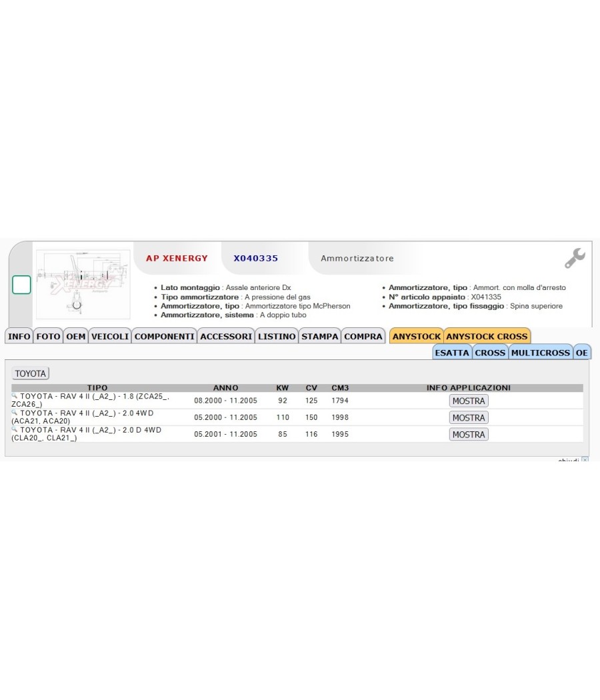
Task: Open the LISTINO tab
Action: pyautogui.click(x=277, y=336)
